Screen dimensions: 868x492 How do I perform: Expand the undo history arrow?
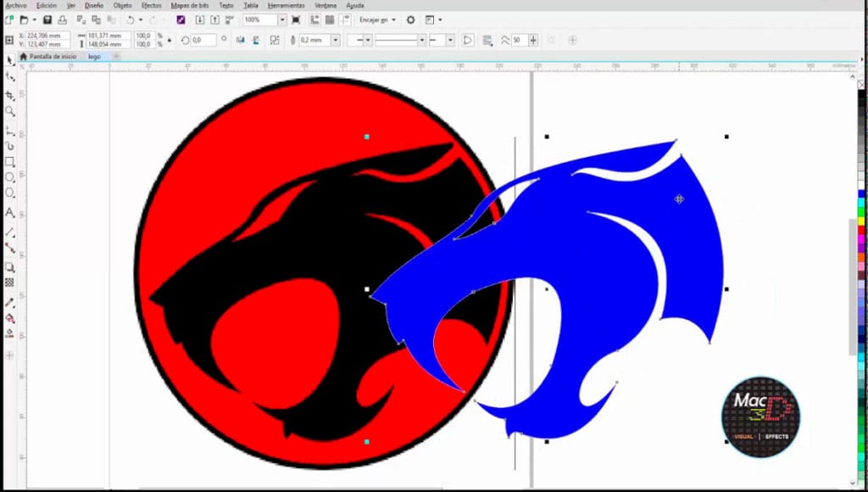(x=141, y=20)
